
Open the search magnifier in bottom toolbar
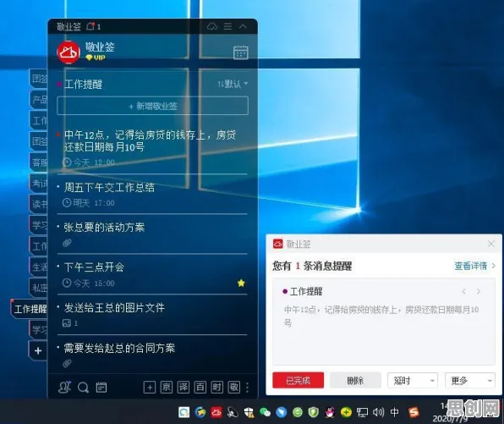pyautogui.click(x=83, y=388)
